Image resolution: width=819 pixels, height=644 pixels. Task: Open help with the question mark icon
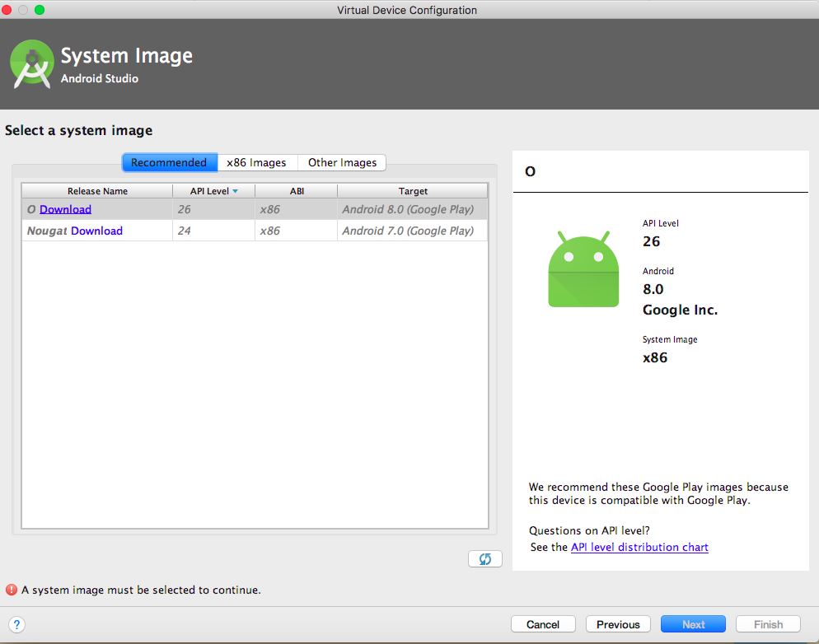pyautogui.click(x=16, y=624)
